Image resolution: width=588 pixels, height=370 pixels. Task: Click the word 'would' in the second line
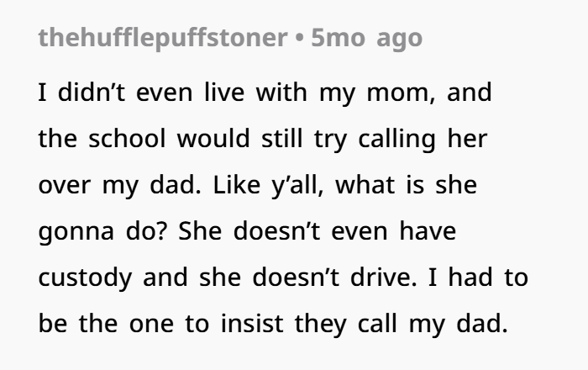(213, 139)
